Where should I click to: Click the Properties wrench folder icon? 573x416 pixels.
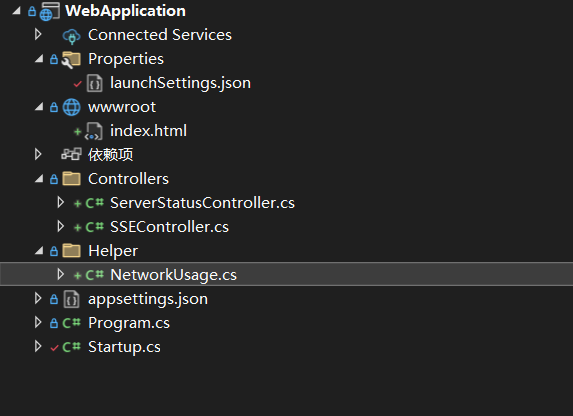(x=71, y=59)
